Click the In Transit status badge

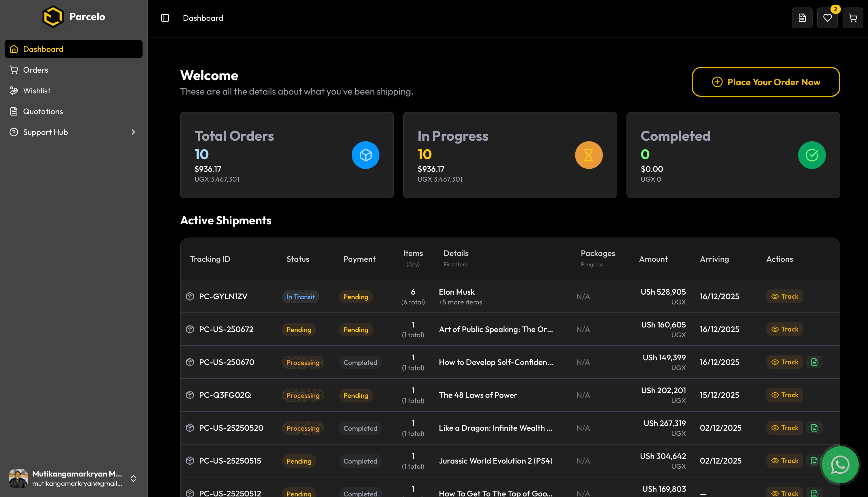pyautogui.click(x=300, y=297)
